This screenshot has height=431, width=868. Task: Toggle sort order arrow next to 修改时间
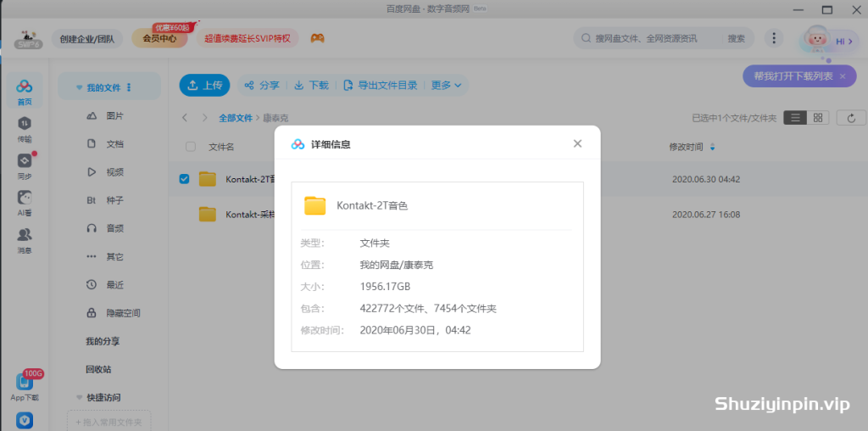coord(712,147)
